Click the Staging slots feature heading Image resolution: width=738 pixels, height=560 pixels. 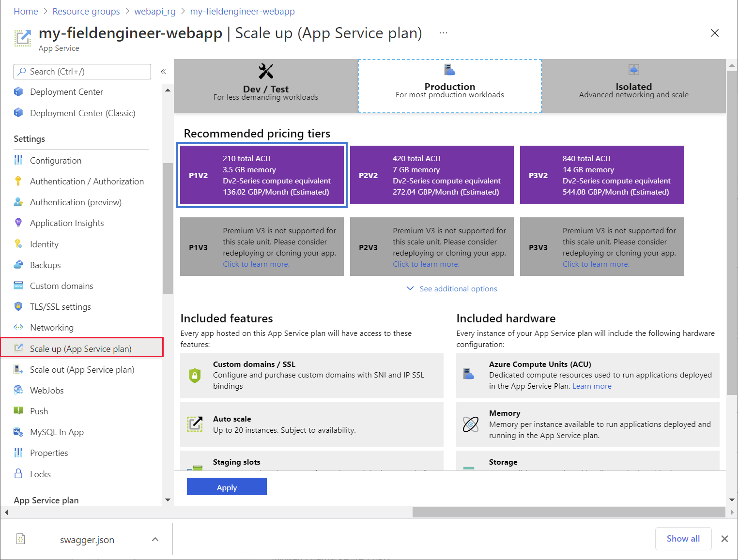coord(236,462)
